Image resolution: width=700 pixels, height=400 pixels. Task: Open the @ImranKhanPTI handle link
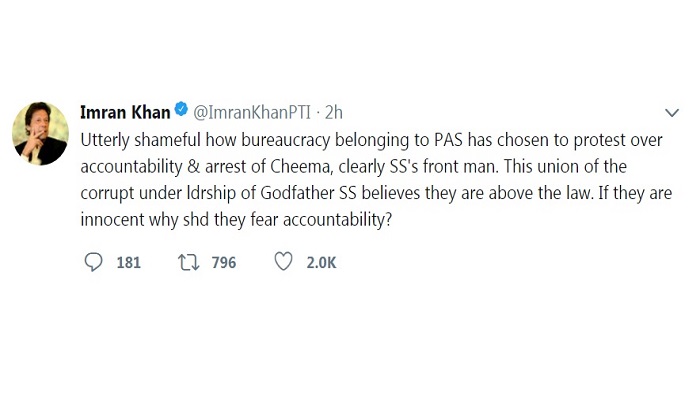pyautogui.click(x=252, y=112)
